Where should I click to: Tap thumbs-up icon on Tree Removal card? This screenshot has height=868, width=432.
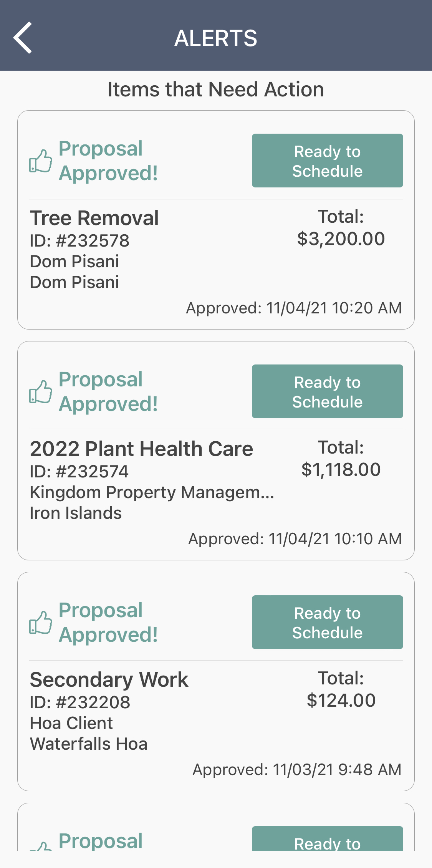point(41,161)
